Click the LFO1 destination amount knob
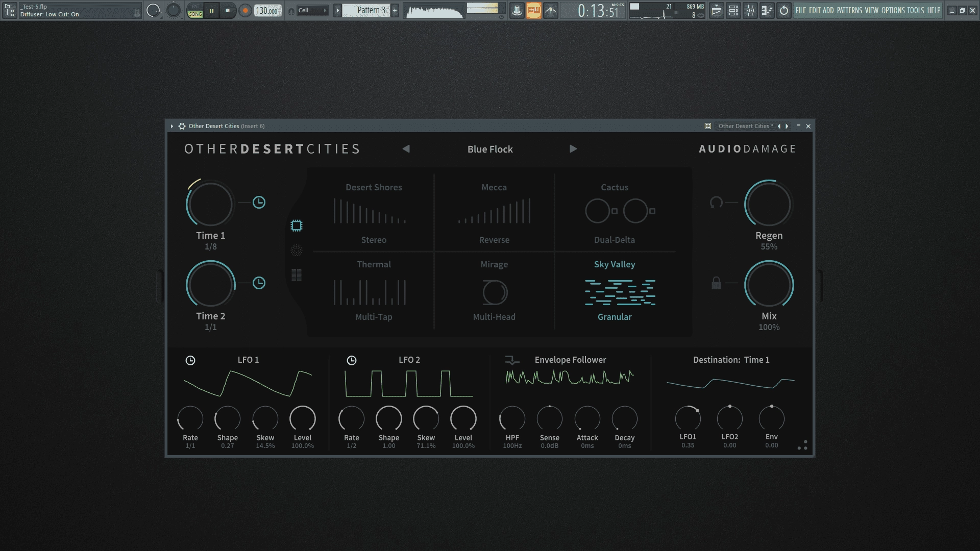This screenshot has height=551, width=980. click(x=688, y=418)
